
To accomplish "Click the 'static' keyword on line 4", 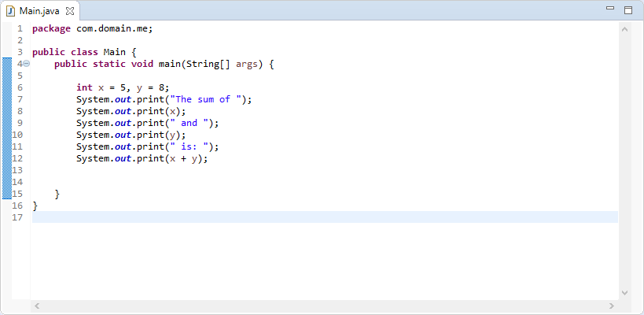I will pos(109,64).
